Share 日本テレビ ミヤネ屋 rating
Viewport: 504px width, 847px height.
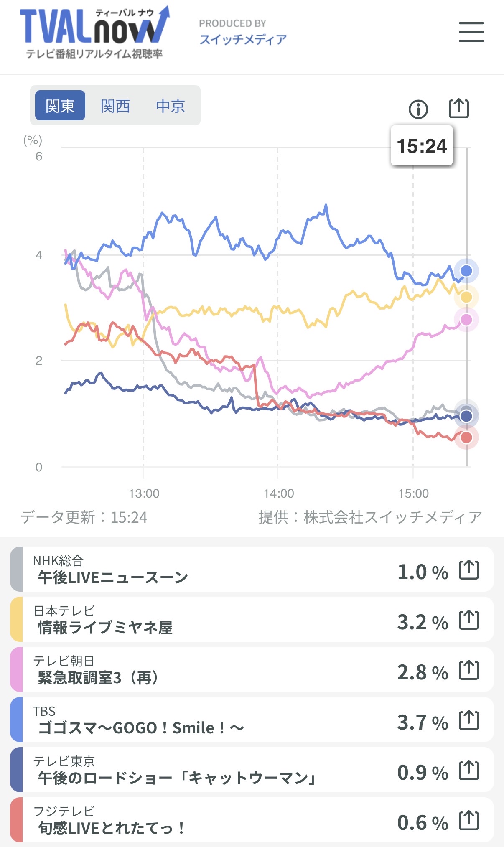click(x=468, y=620)
